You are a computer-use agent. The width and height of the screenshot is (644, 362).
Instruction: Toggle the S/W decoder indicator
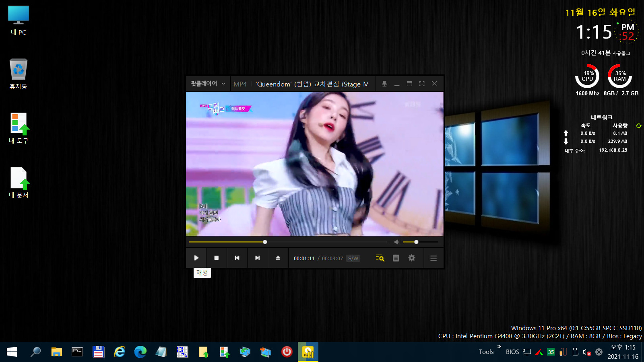pyautogui.click(x=353, y=259)
